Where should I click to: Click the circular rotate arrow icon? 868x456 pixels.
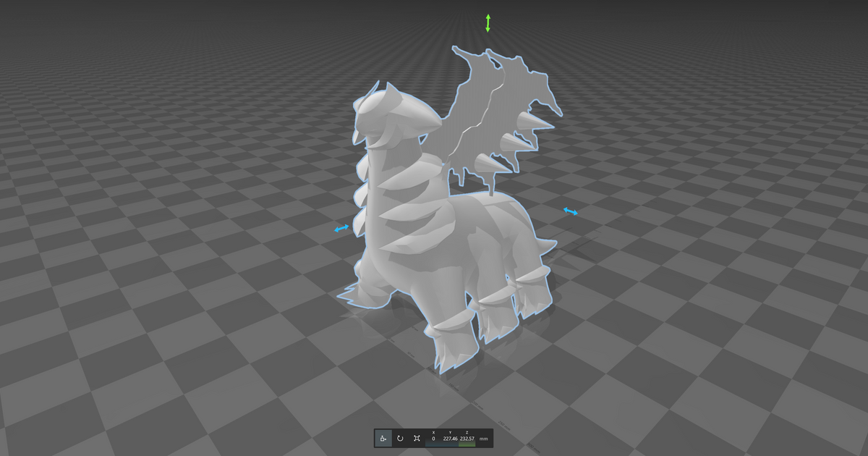point(401,439)
